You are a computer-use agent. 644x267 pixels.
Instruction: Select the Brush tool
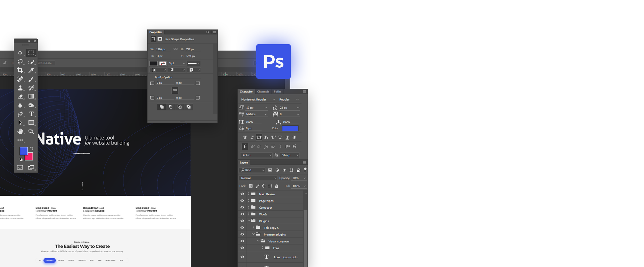[x=31, y=79]
